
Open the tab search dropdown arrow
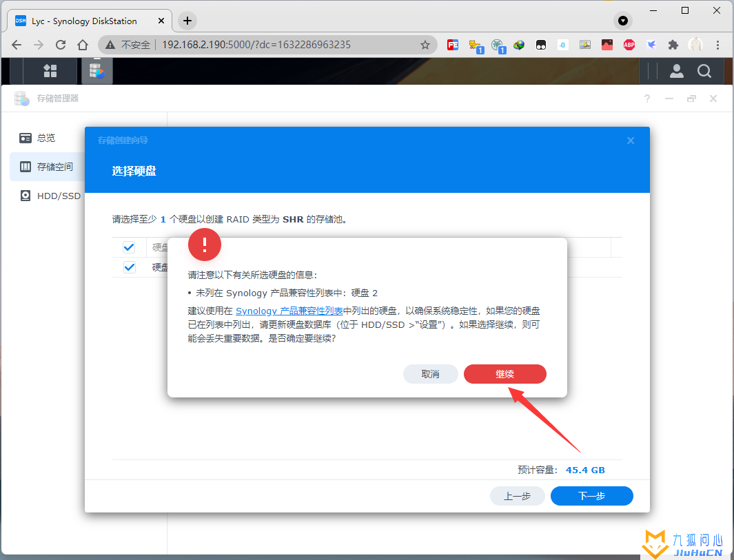pos(622,21)
